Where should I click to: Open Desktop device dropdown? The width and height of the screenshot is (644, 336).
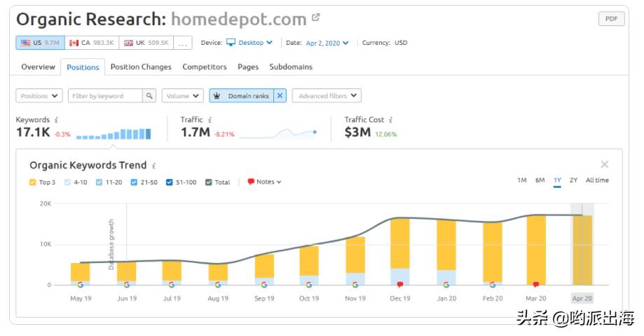(x=249, y=43)
